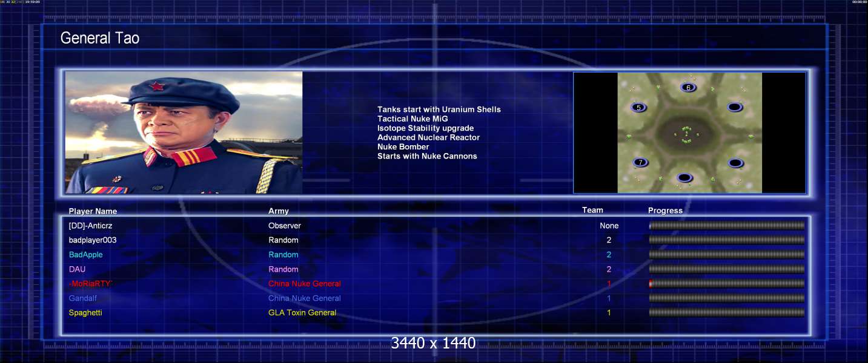Viewport: 868px width, 363px height.
Task: Click start position marker 7 on the minimap
Action: pyautogui.click(x=640, y=162)
